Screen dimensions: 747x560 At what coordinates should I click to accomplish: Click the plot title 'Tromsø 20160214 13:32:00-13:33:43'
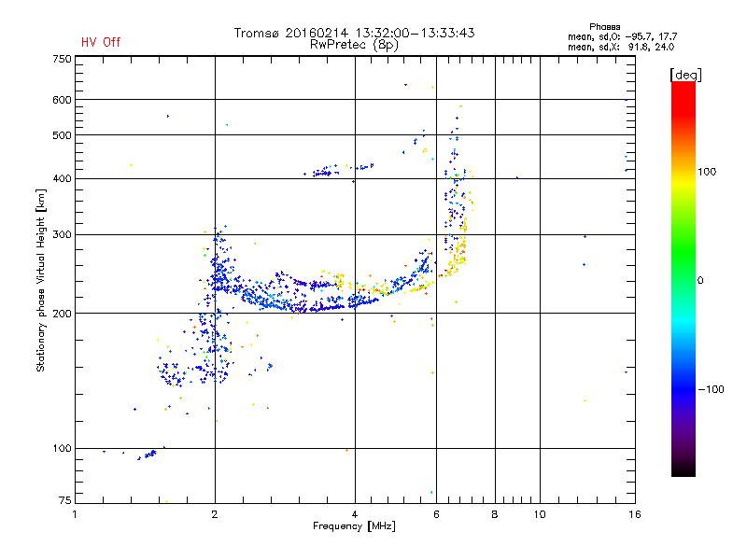[354, 33]
